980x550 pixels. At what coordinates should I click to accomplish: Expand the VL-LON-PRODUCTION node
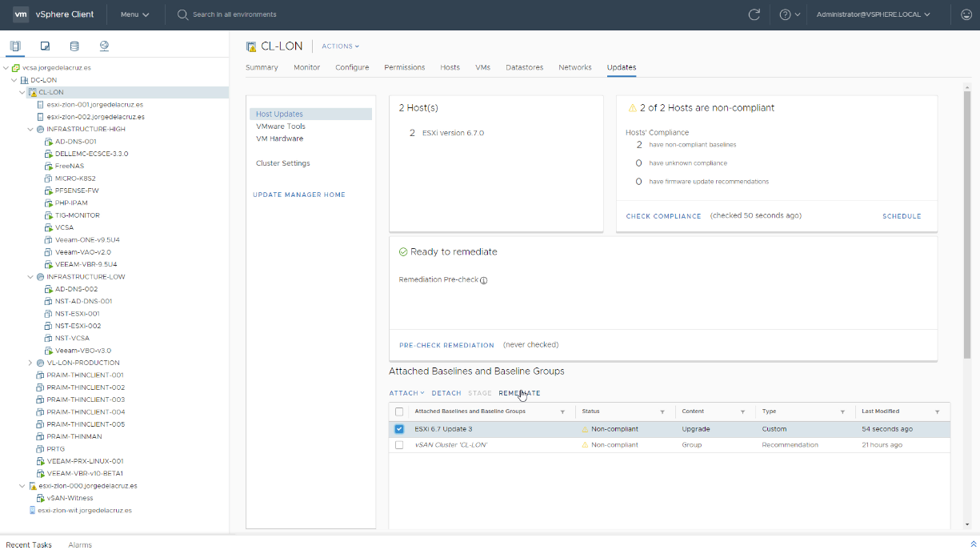pyautogui.click(x=30, y=363)
